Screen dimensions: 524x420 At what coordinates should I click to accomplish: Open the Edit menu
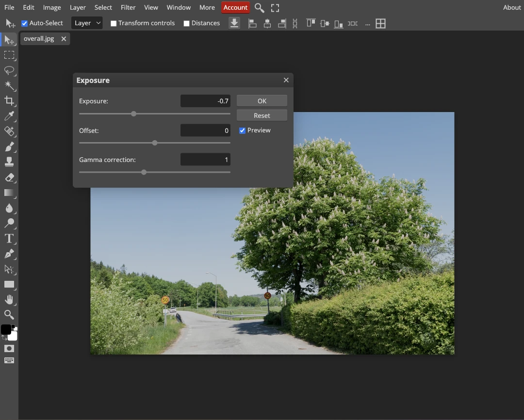(29, 7)
